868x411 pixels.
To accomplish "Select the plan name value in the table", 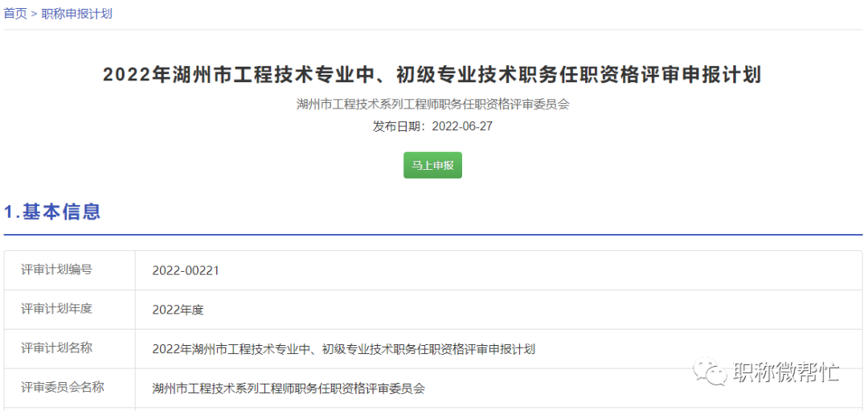I will (344, 350).
